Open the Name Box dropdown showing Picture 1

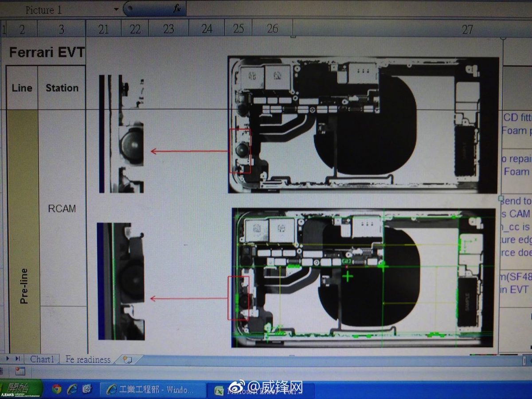tap(117, 8)
